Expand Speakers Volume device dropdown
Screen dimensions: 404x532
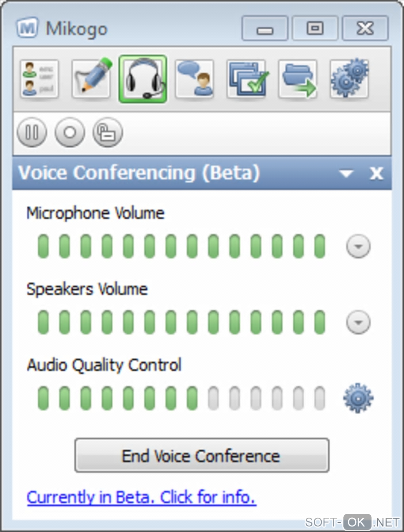(x=358, y=322)
